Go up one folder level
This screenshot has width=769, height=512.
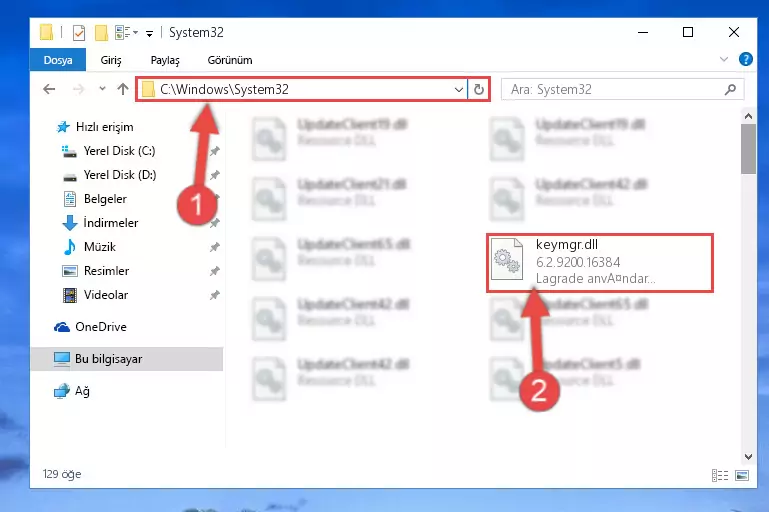tap(123, 89)
